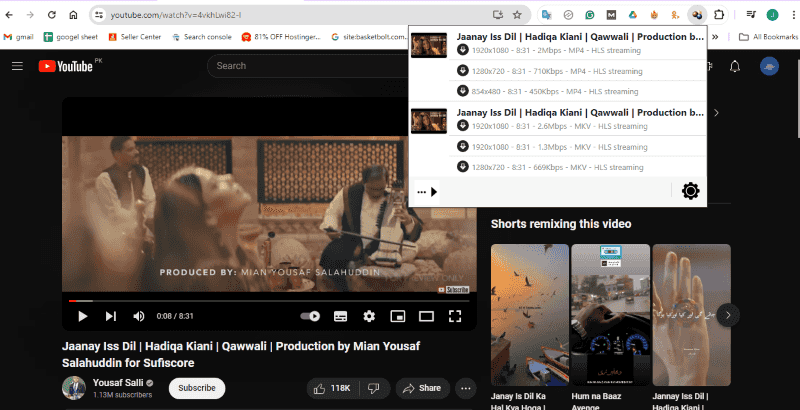
Task: Dislike the video with thumbs down
Action: tap(374, 388)
